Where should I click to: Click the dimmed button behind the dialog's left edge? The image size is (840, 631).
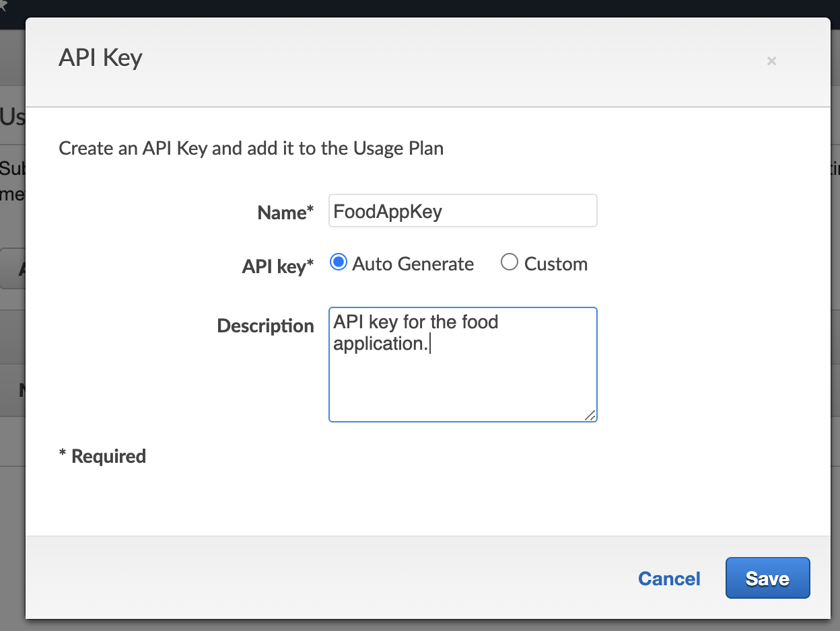click(13, 268)
